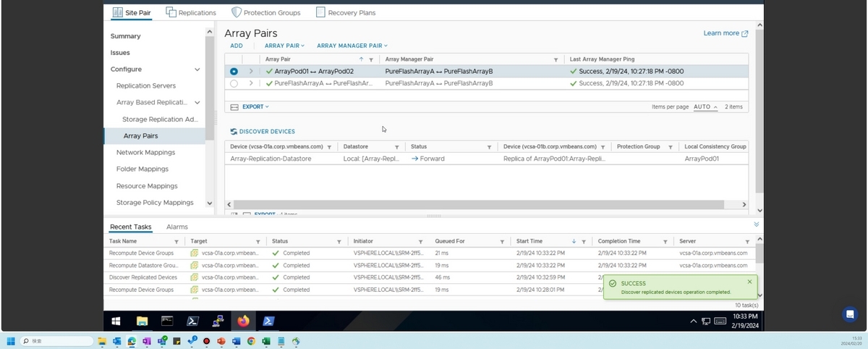868x349 pixels.
Task: Click the Export icon under Array Pairs
Action: [234, 106]
